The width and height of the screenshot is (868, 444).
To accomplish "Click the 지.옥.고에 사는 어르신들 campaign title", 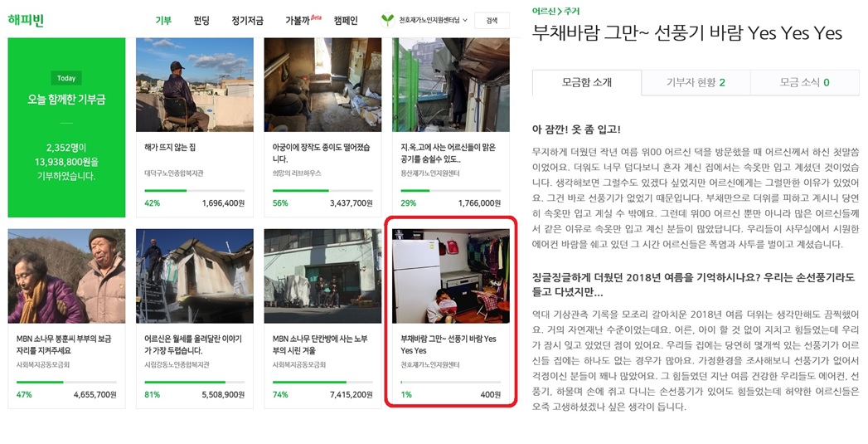I will coord(449,153).
